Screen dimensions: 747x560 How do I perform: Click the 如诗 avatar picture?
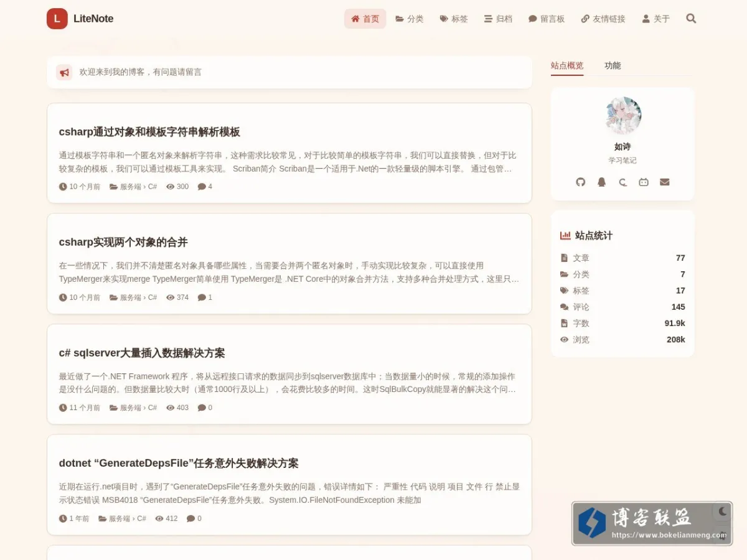point(622,115)
